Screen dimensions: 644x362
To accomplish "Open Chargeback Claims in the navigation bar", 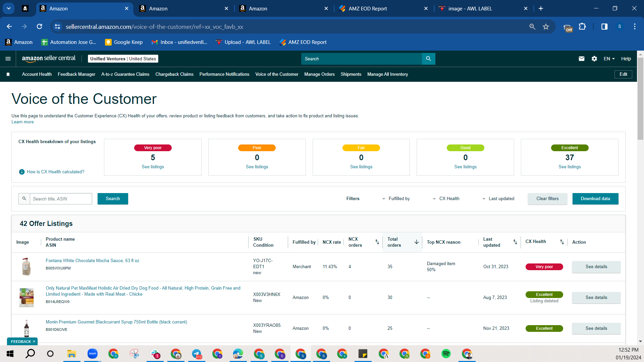I will (174, 74).
